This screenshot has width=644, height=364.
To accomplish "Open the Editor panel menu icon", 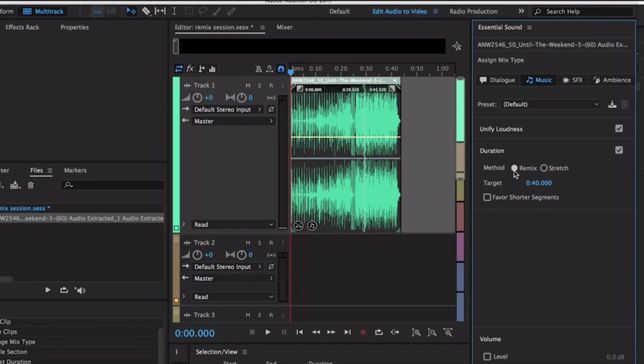I will [x=262, y=28].
